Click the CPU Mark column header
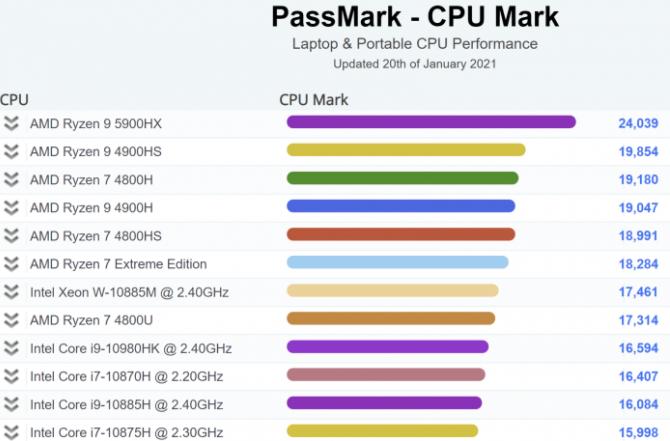Viewport: 670px width, 441px height. click(x=313, y=100)
